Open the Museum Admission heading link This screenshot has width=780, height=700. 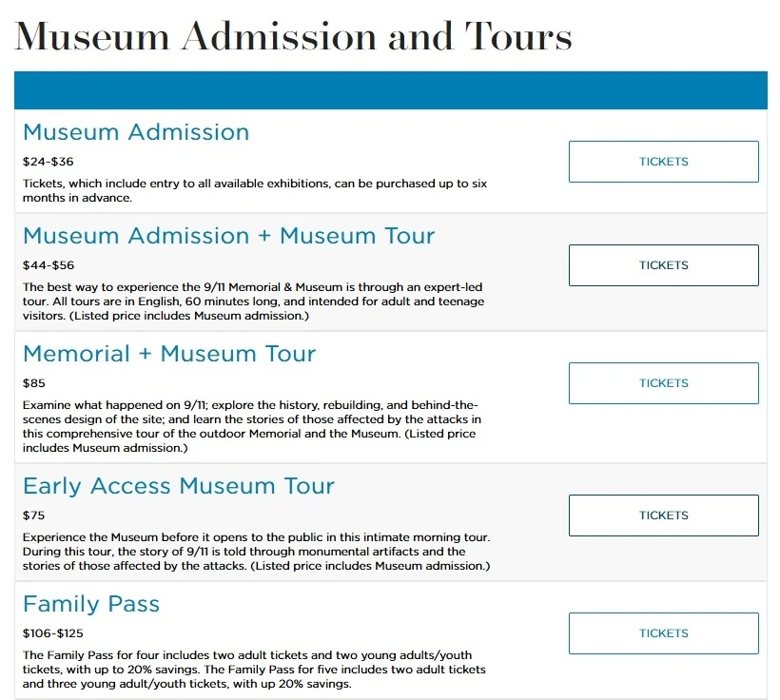click(x=137, y=134)
